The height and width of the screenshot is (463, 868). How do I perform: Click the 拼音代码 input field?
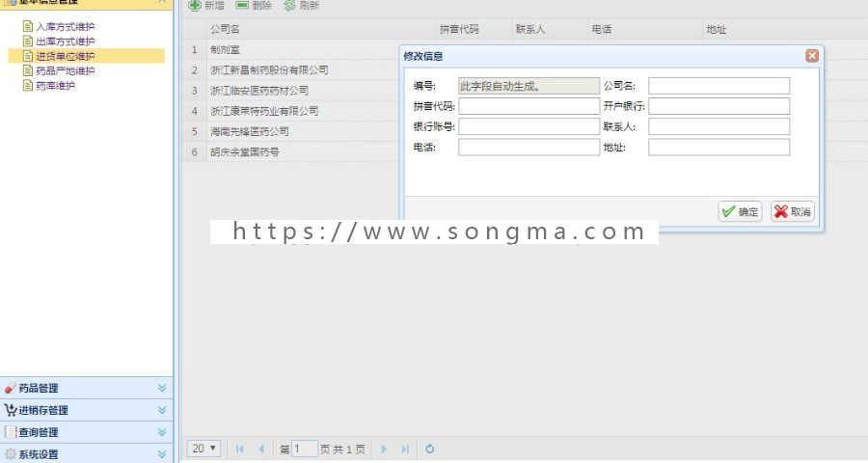[x=529, y=106]
